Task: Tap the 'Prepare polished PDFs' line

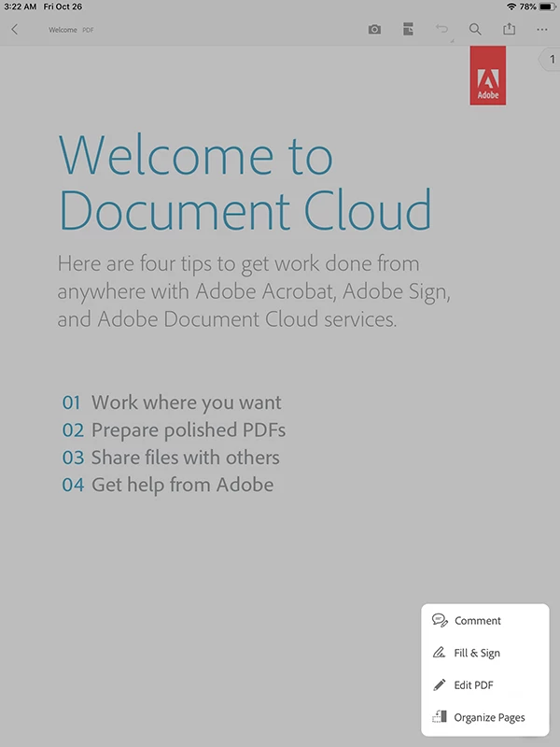Action: click(174, 430)
